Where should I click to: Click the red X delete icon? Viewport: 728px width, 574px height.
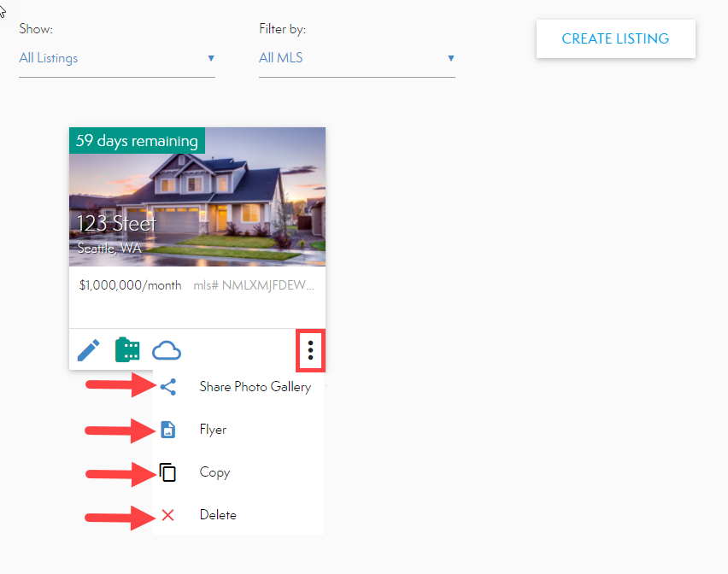pyautogui.click(x=168, y=515)
